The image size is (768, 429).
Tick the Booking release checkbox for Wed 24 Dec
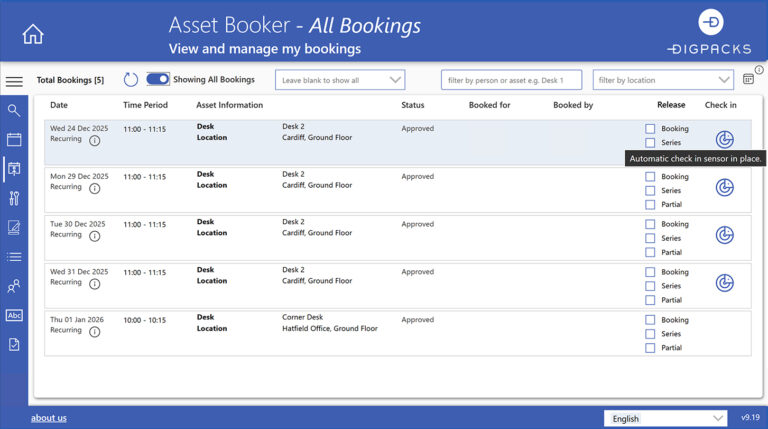pos(650,129)
